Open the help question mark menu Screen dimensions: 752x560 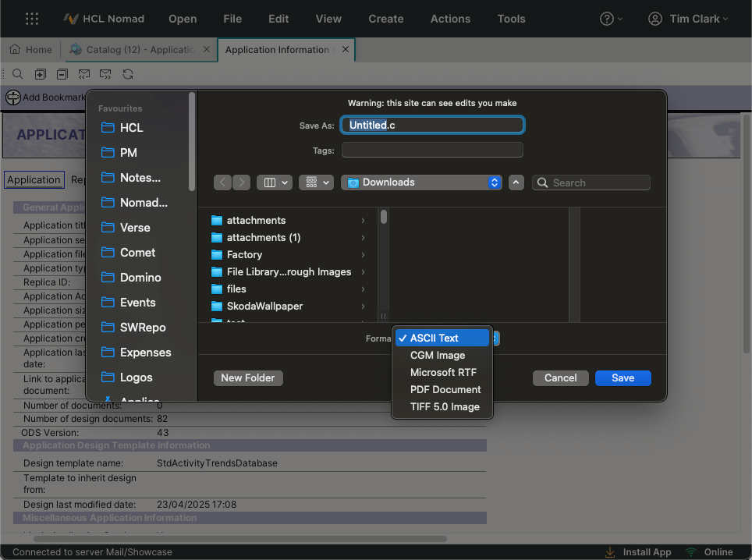point(611,19)
